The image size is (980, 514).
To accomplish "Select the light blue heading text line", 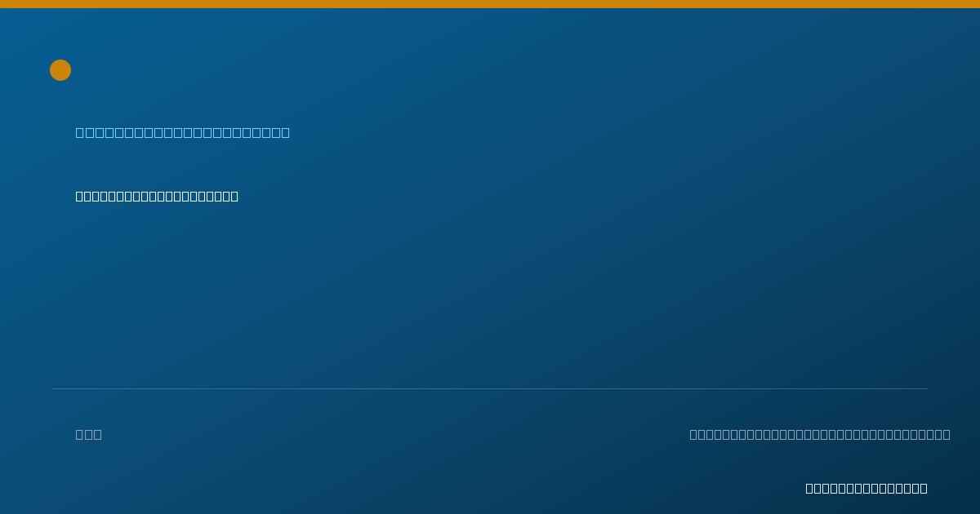I will coord(183,132).
